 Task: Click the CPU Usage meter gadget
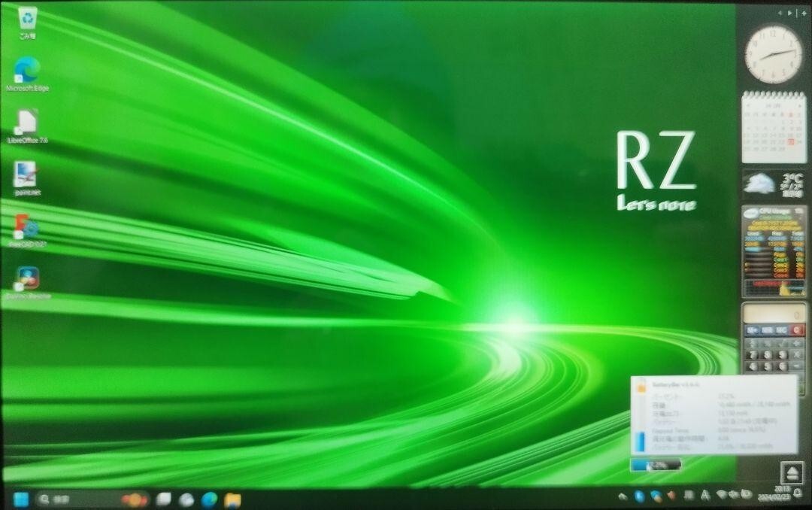(774, 251)
